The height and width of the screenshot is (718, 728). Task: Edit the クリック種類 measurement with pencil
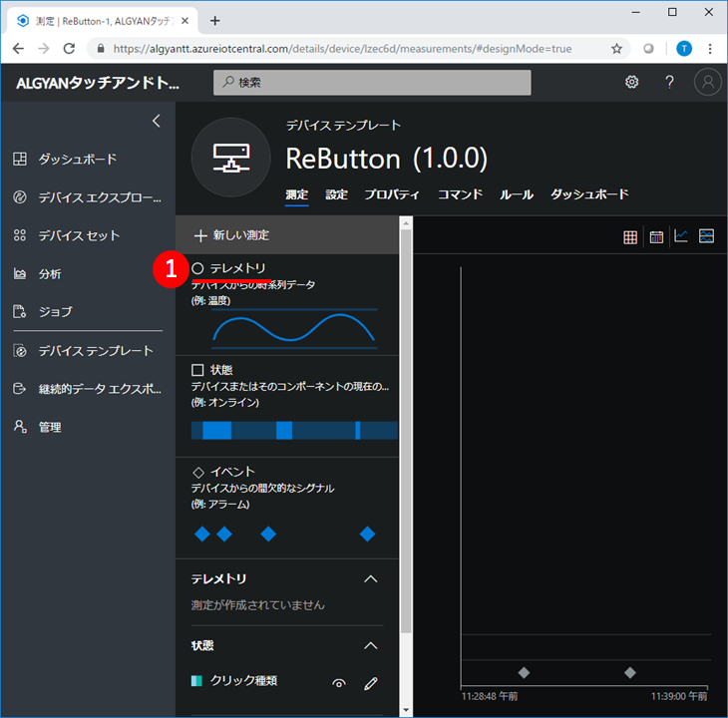pos(371,683)
